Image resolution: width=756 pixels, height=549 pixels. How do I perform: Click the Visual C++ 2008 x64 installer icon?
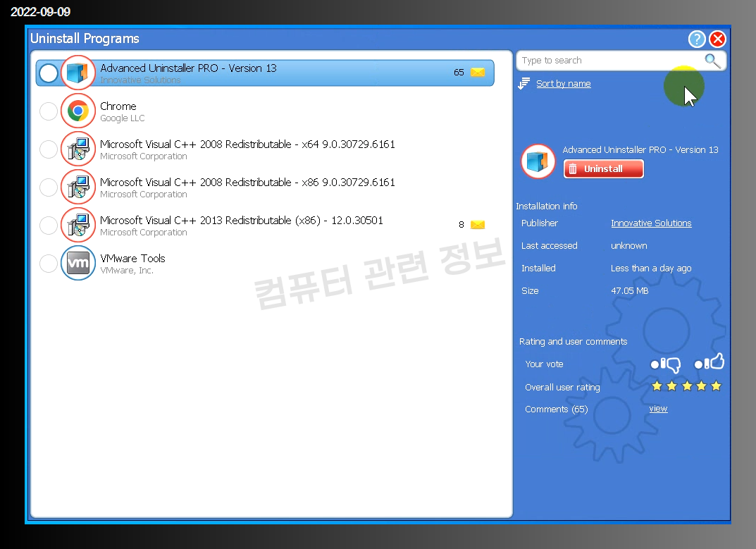click(78, 149)
